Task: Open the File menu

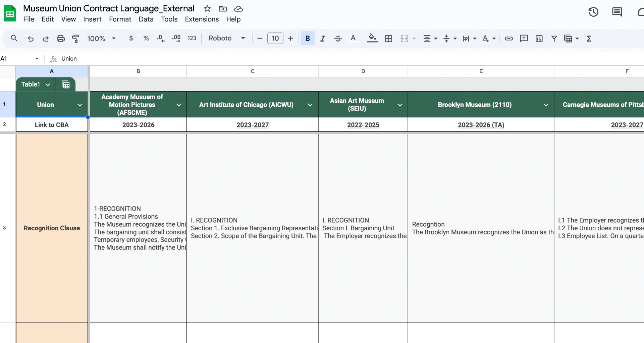Action: 29,19
